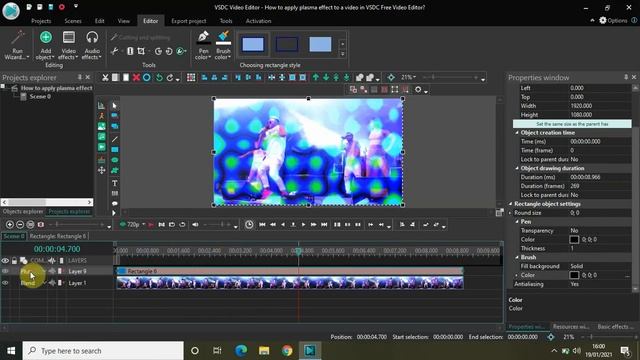
Task: Choose the first rectangle style thumbnail
Action: point(253,44)
